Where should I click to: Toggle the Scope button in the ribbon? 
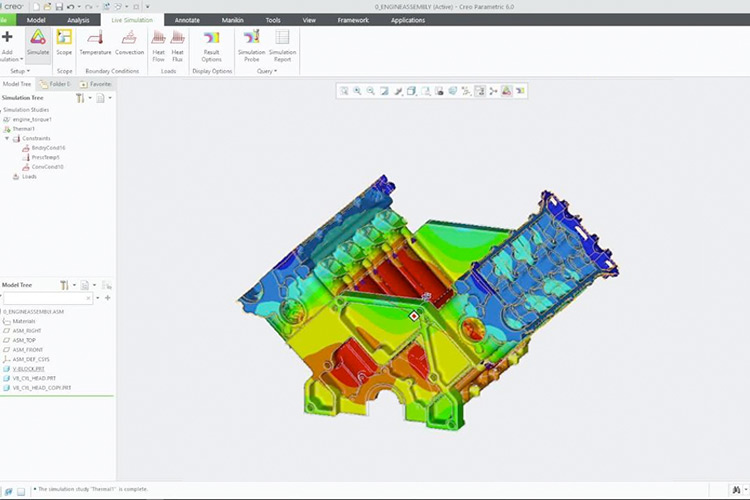point(64,44)
